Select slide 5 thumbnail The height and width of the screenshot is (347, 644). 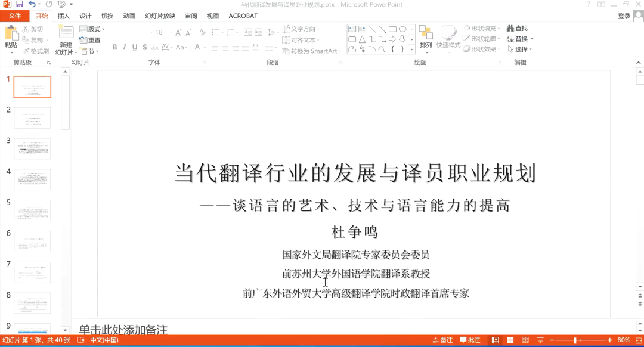coord(32,210)
